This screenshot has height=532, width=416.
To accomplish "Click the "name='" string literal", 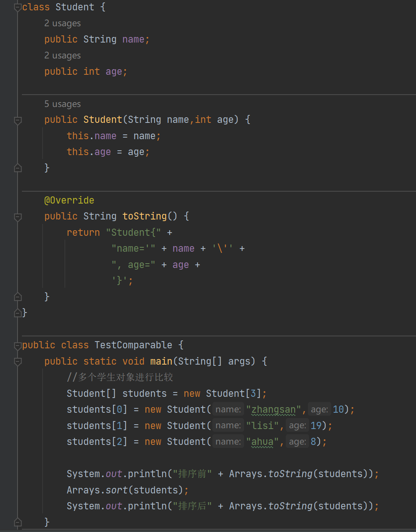I will point(133,249).
